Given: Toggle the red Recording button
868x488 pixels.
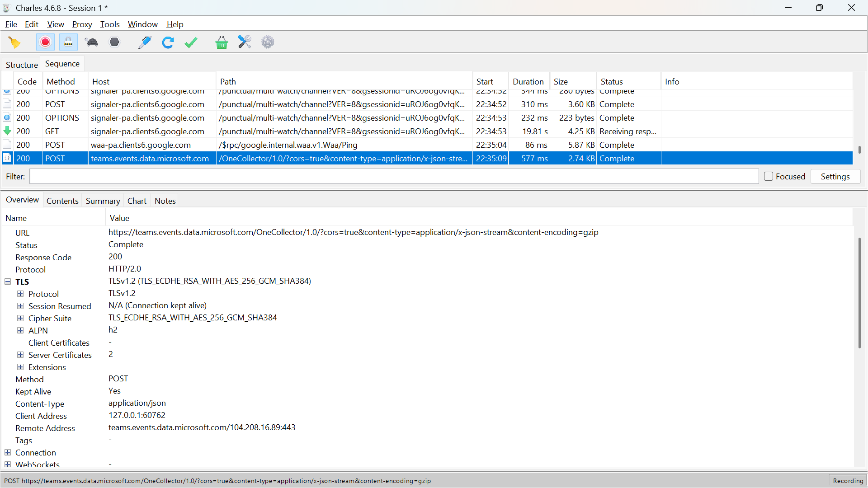Looking at the screenshot, I should tap(45, 42).
